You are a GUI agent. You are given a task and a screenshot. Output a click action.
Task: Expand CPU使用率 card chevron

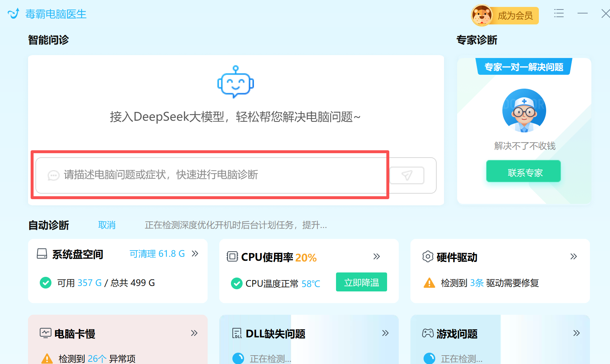pos(377,256)
